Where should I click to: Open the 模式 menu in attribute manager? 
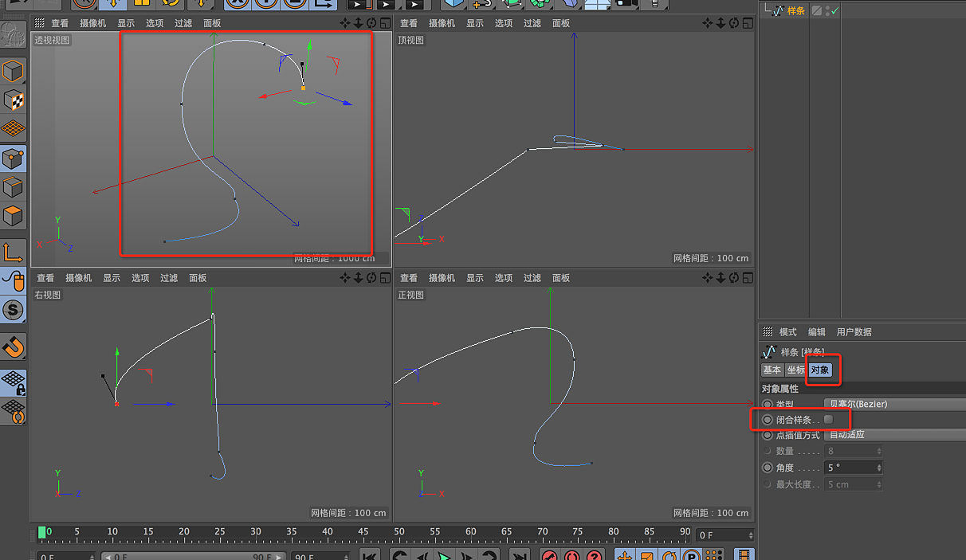pos(788,332)
